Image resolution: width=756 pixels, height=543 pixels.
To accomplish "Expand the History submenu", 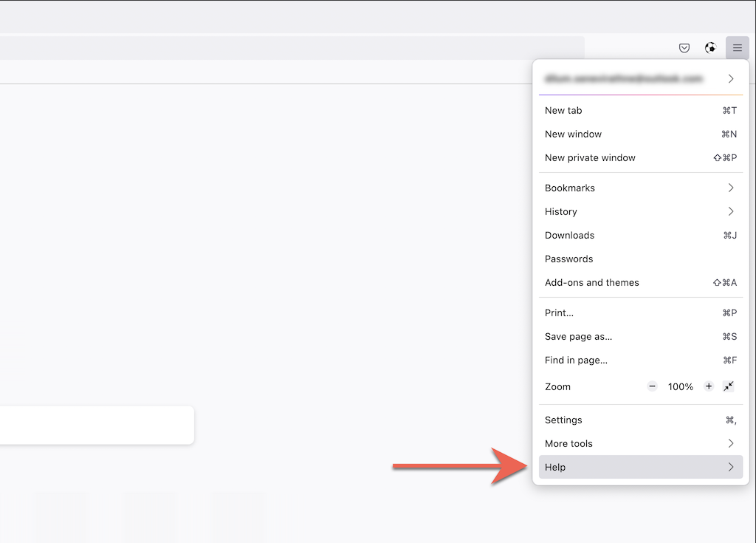I will tap(640, 211).
